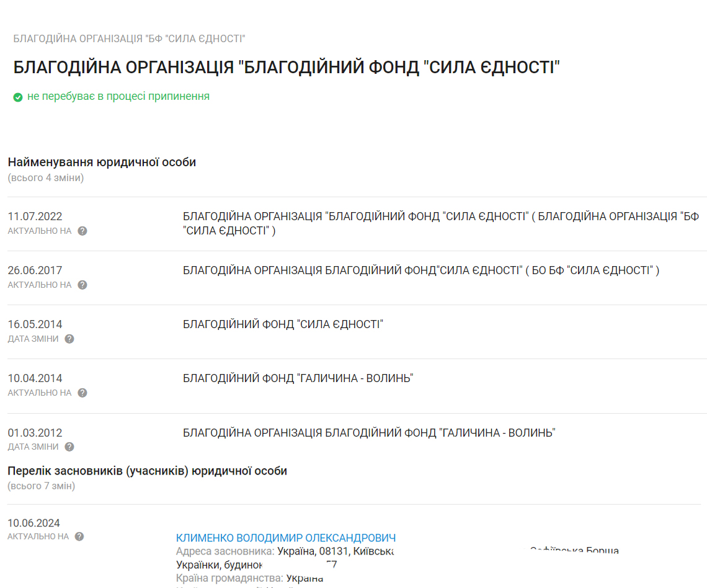Click help icon under the 01.03.2012 date
707x588 pixels.
[x=69, y=447]
